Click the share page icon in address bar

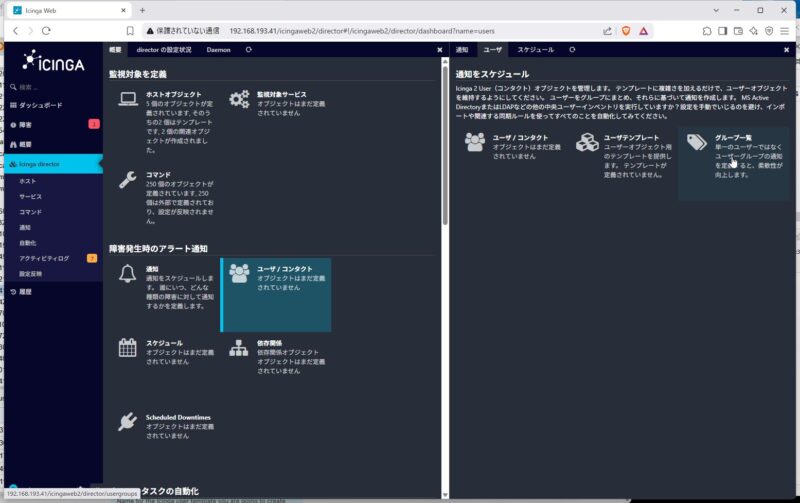pyautogui.click(x=607, y=31)
